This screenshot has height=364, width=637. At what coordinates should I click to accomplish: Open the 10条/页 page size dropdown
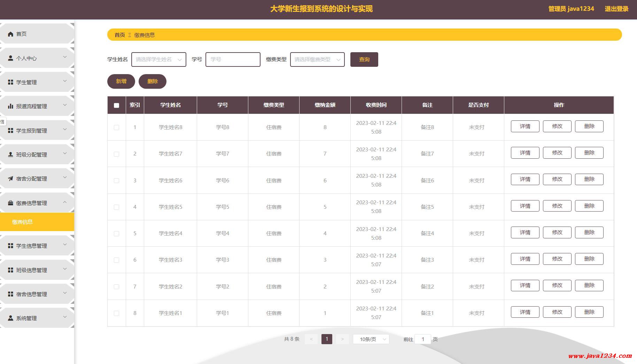371,339
